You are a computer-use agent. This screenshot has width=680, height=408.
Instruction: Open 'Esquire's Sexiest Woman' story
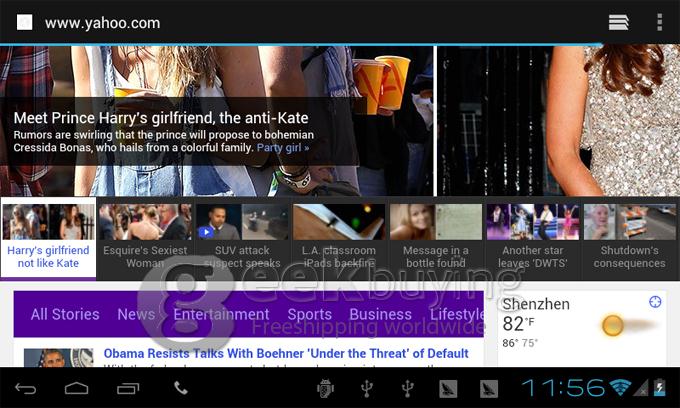(145, 257)
